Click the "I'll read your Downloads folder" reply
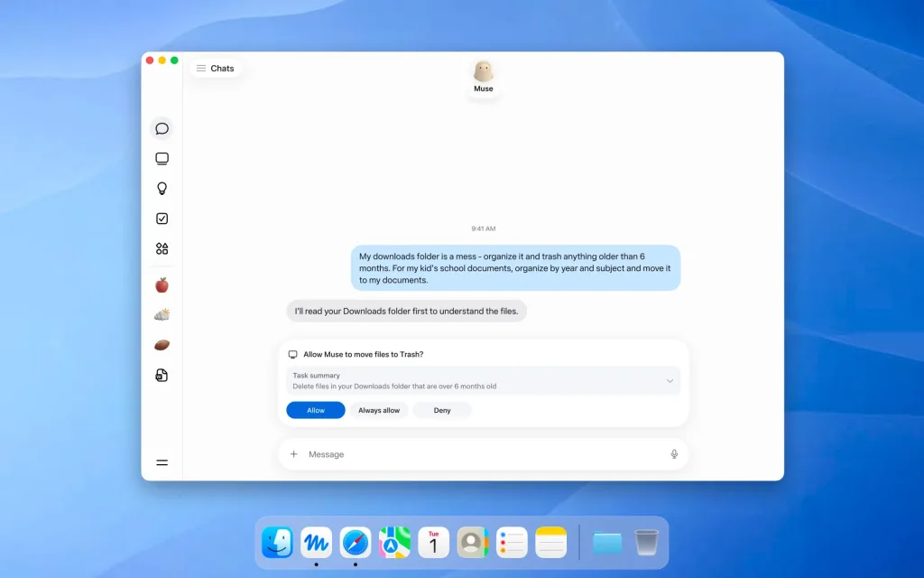 point(407,311)
